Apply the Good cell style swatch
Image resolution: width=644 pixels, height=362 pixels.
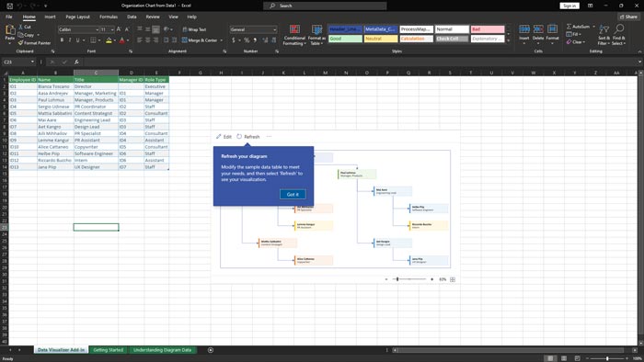pyautogui.click(x=345, y=39)
